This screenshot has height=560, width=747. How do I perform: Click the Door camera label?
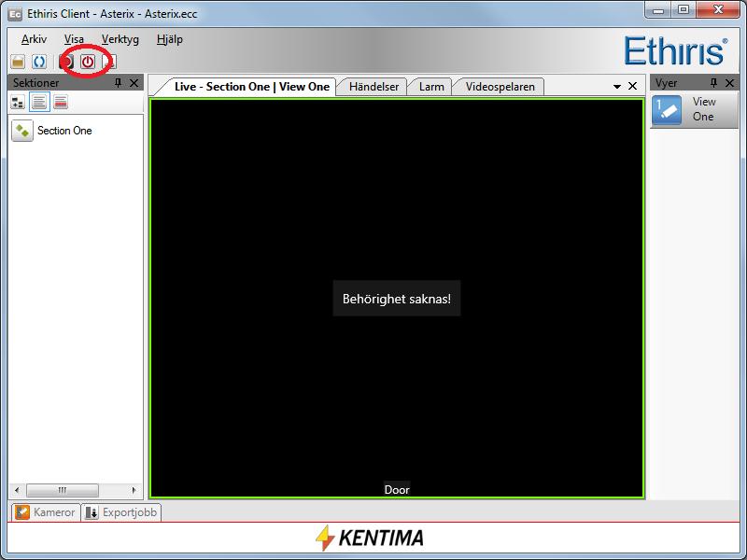coord(397,489)
